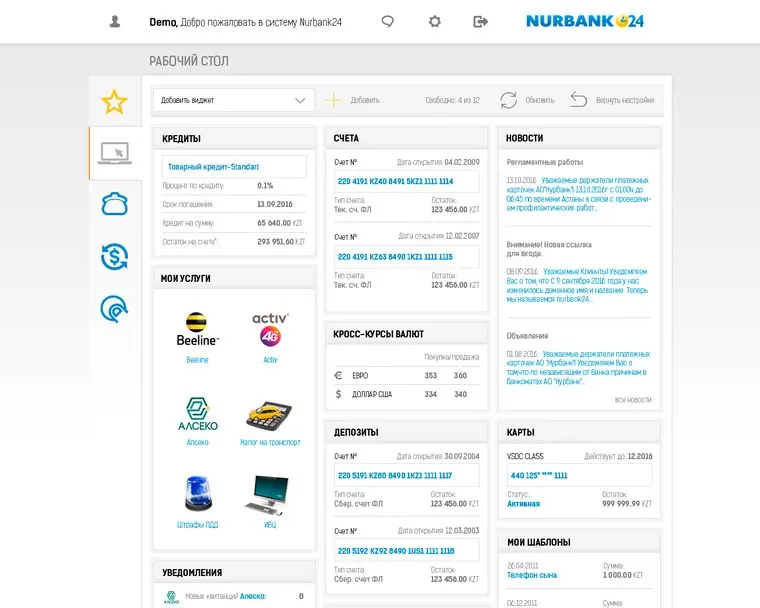This screenshot has width=760, height=608.
Task: Open favorites star sidebar icon
Action: coord(114,102)
